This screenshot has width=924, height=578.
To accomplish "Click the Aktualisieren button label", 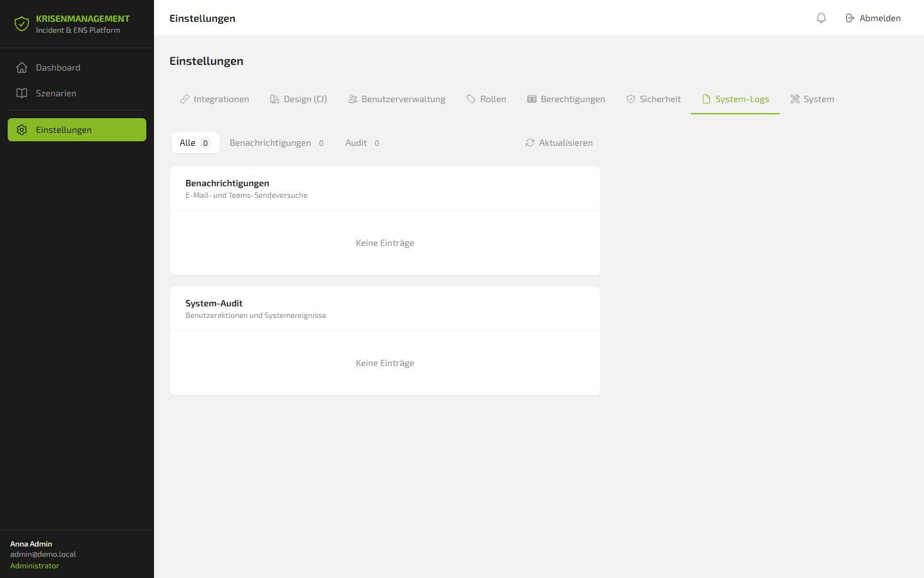I will [566, 143].
